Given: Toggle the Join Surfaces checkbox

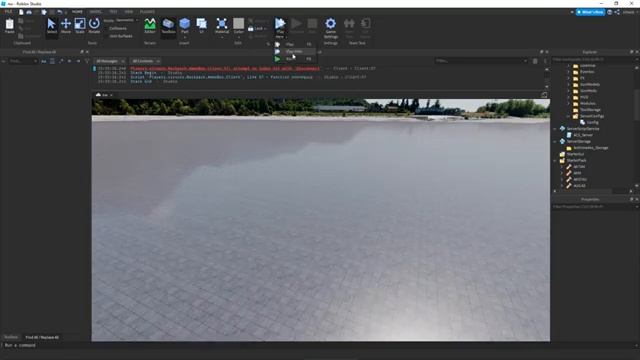Looking at the screenshot, I should (x=118, y=36).
